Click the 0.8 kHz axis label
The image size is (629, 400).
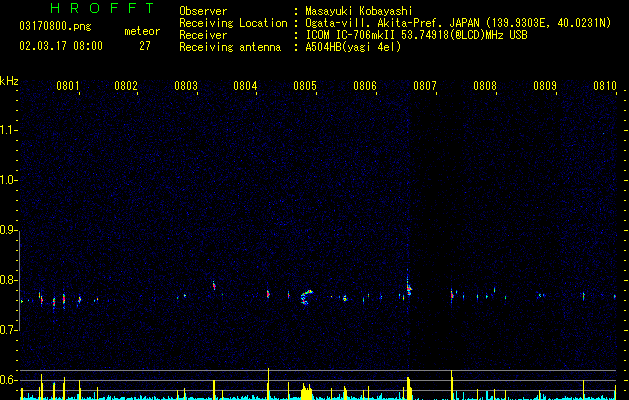click(8, 280)
